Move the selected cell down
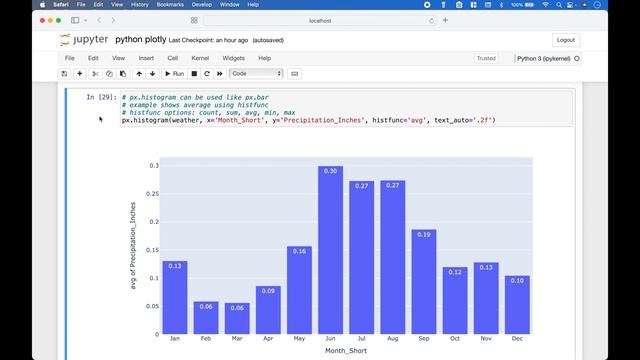The image size is (640, 360). (x=153, y=74)
